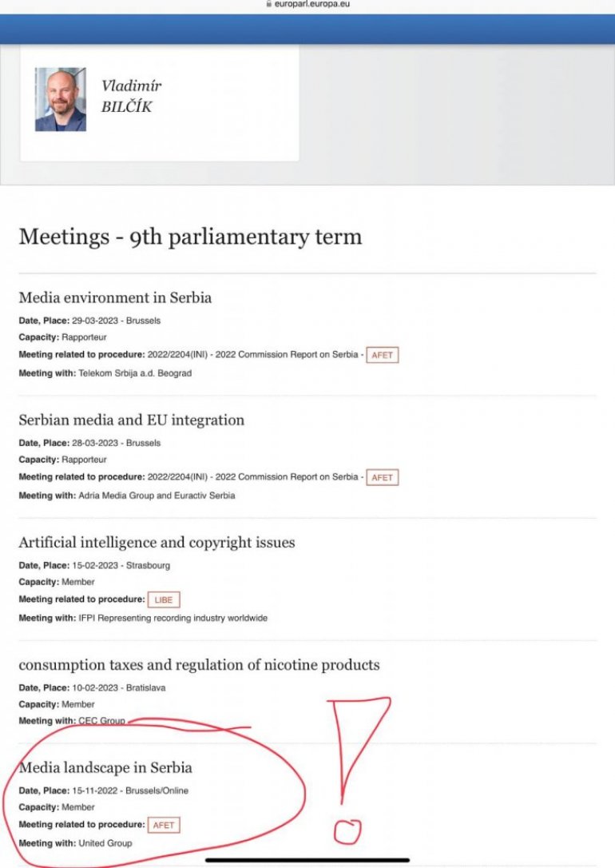Open consumption taxes and nicotine products meeting
This screenshot has width=615, height=868.
(199, 665)
